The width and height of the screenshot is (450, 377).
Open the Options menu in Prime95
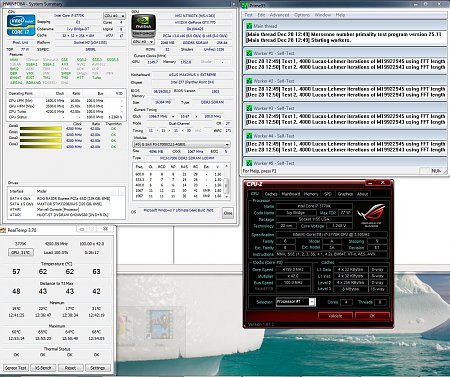(x=302, y=15)
